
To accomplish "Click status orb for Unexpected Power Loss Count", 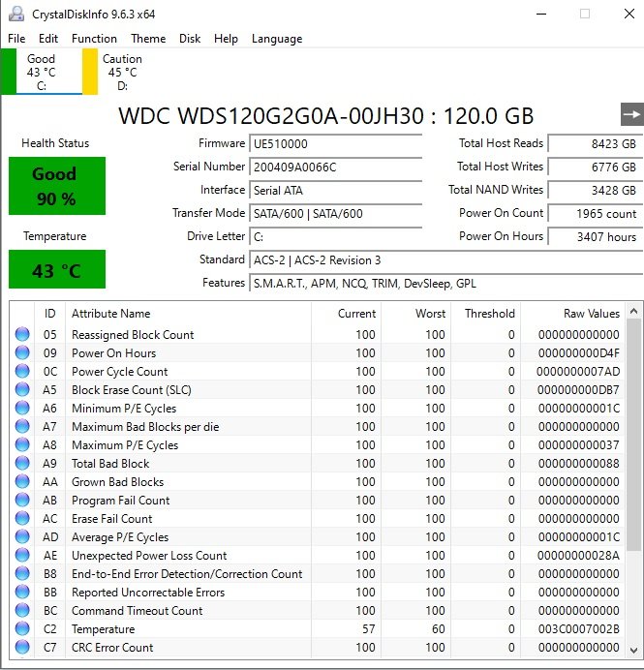I will point(22,555).
